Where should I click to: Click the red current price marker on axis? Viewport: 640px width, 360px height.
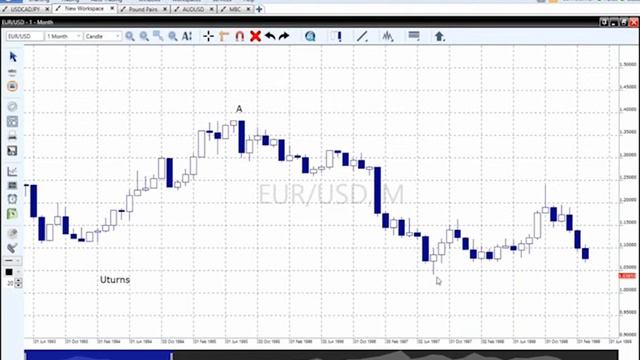pyautogui.click(x=627, y=276)
